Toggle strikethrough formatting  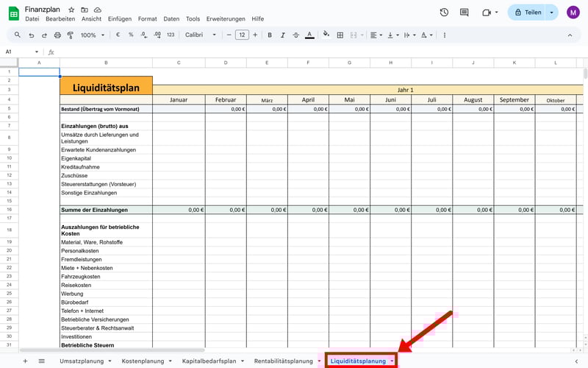[x=295, y=35]
